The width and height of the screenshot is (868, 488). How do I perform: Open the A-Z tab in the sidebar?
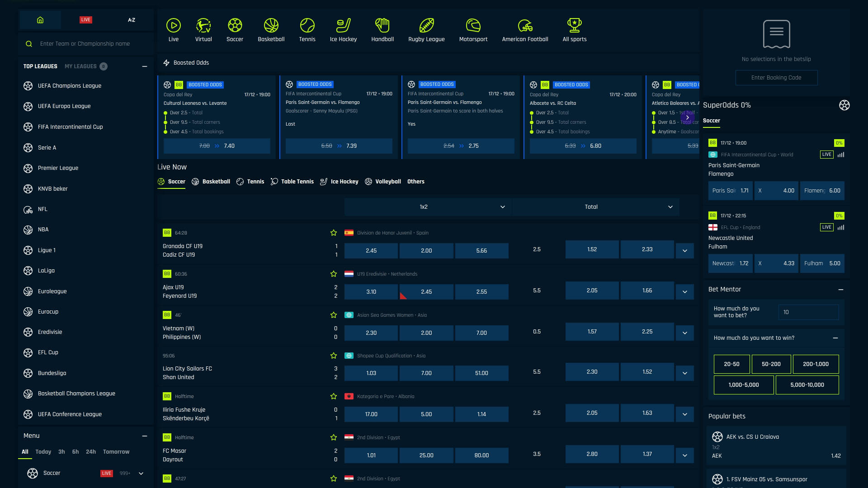pos(132,20)
